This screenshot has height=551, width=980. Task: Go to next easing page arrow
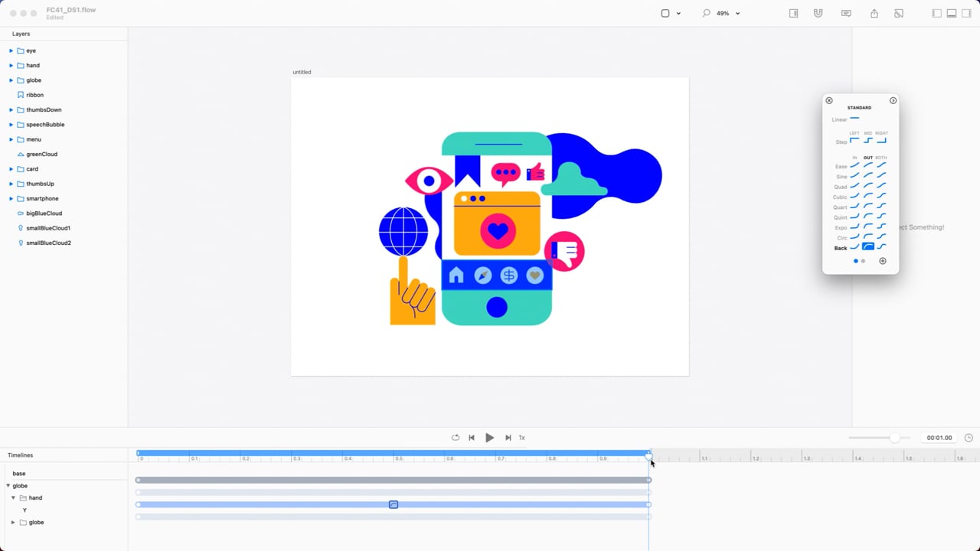point(893,100)
